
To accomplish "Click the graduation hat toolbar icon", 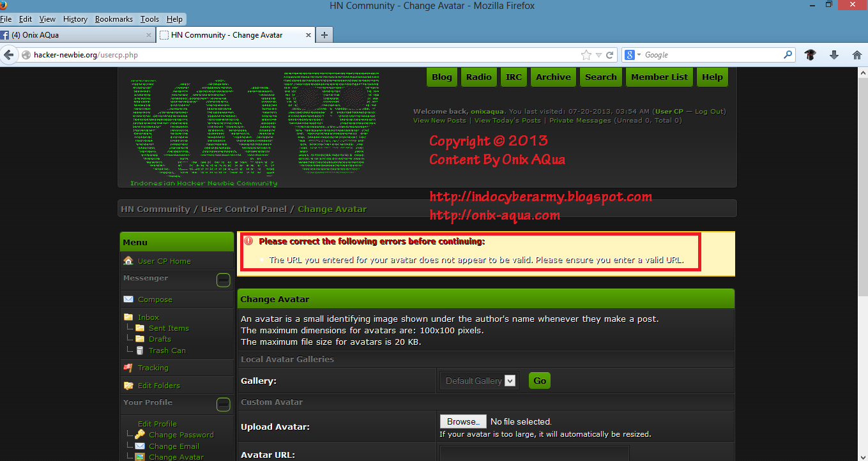I will (x=810, y=55).
